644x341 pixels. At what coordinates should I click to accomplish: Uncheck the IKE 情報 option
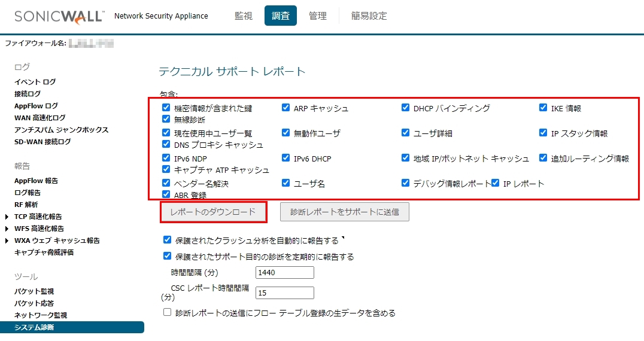click(543, 108)
